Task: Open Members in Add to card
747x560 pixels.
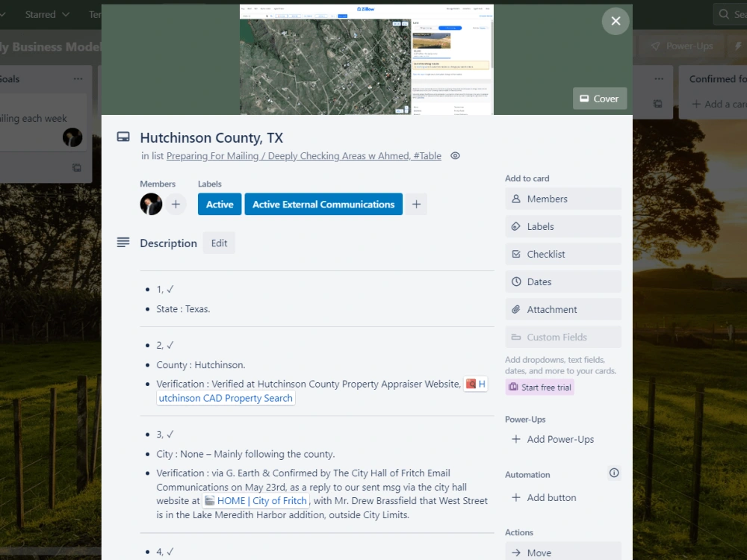Action: coord(563,199)
